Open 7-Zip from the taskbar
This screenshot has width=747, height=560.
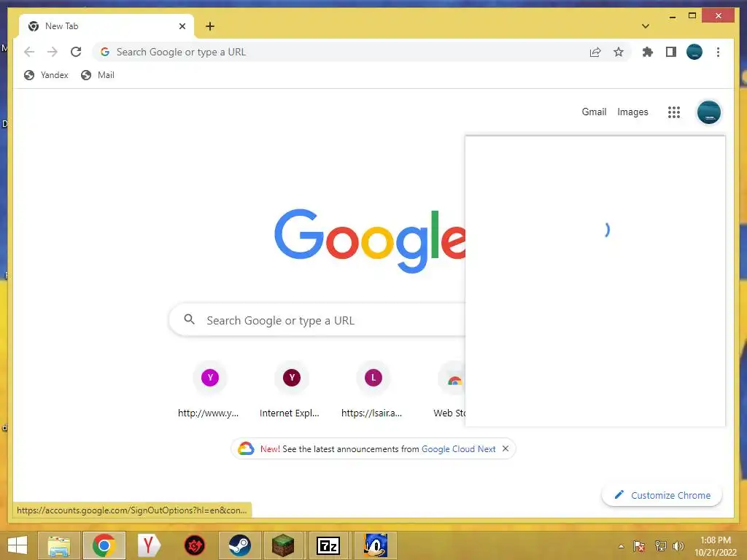click(x=329, y=545)
